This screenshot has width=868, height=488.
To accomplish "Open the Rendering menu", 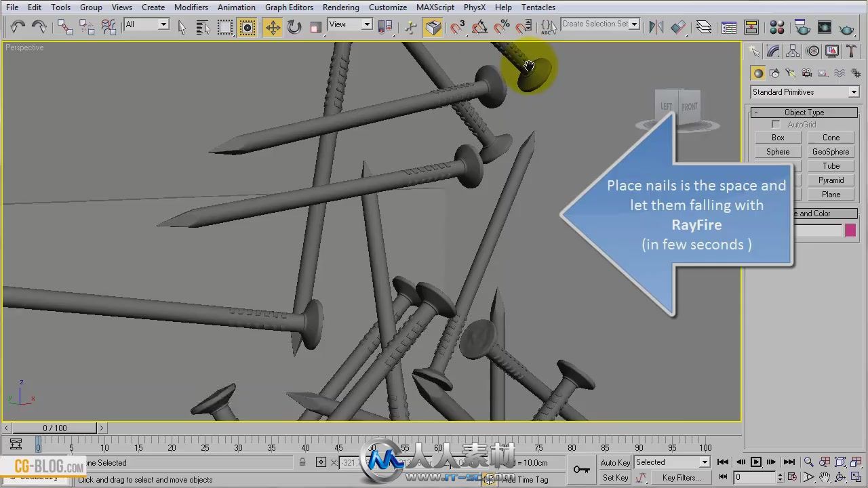I will [x=340, y=7].
